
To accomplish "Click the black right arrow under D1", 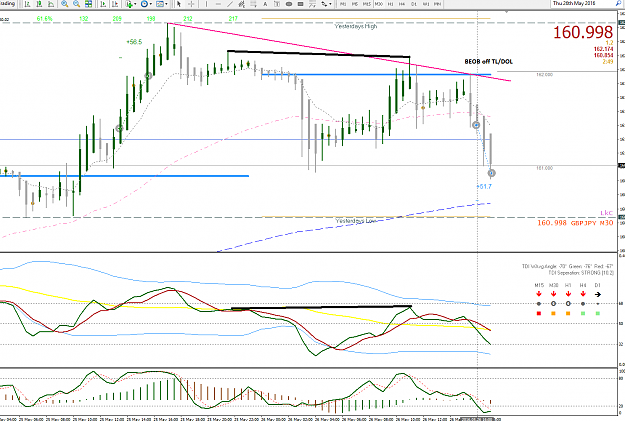I will tap(598, 295).
